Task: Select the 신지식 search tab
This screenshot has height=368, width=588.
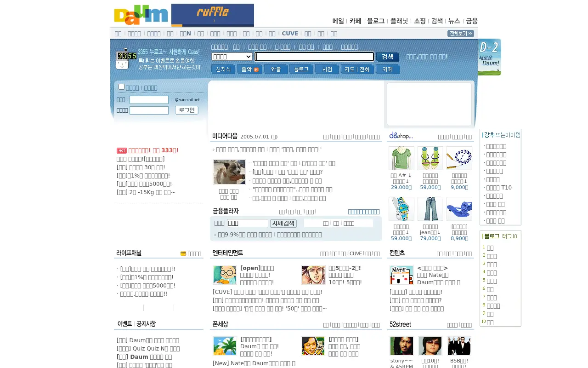Action: (223, 69)
